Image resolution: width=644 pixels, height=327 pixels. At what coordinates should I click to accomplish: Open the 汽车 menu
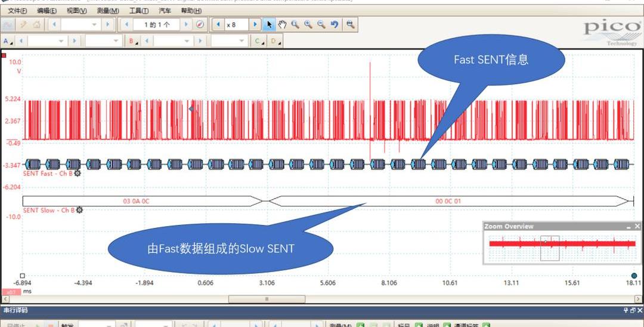[x=165, y=11]
